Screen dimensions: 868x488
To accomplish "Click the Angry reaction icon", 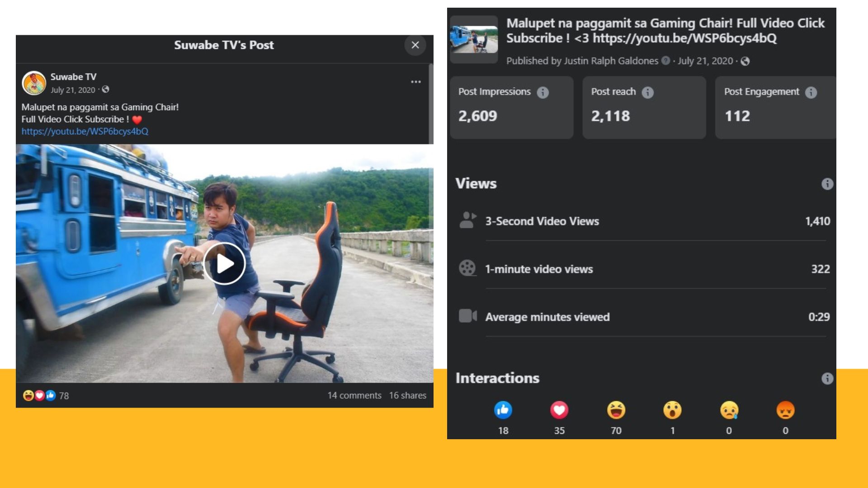I will point(785,410).
